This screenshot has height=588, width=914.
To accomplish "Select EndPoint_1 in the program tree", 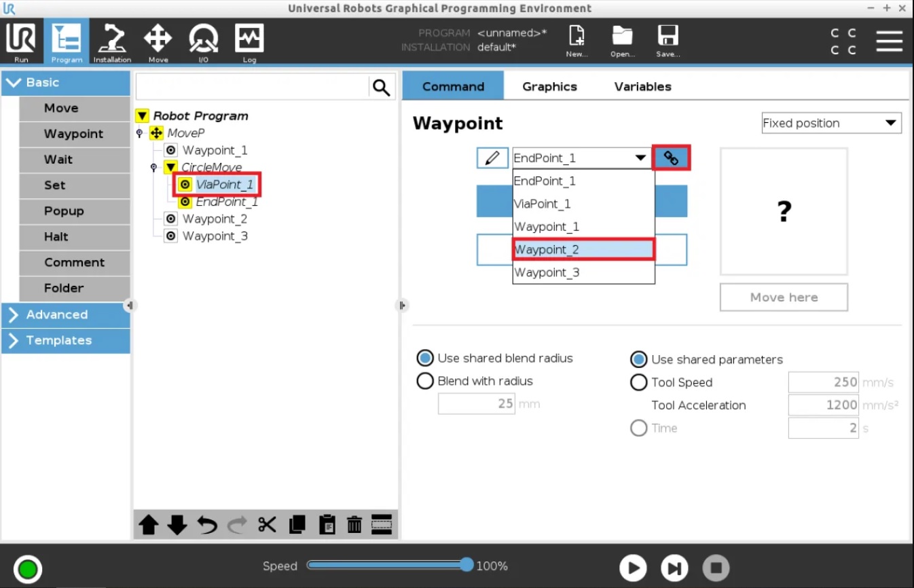I will pyautogui.click(x=227, y=202).
